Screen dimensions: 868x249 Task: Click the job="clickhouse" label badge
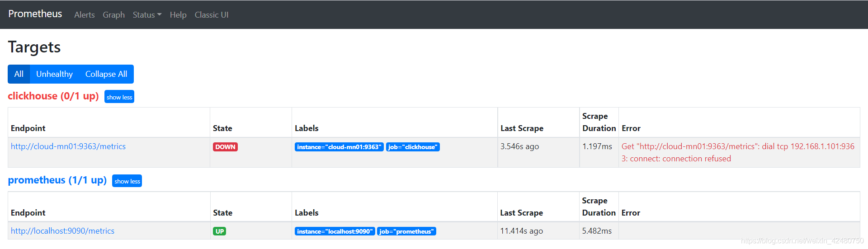tap(413, 147)
